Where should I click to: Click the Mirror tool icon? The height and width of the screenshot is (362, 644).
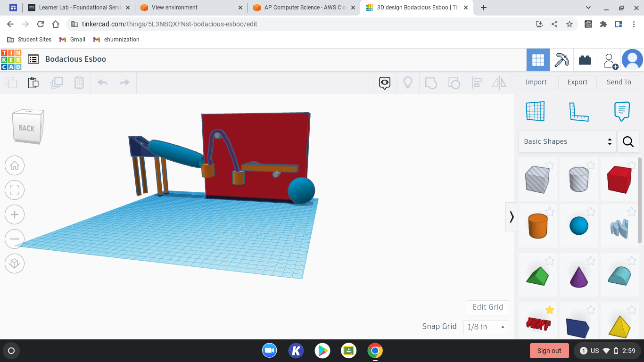[499, 82]
